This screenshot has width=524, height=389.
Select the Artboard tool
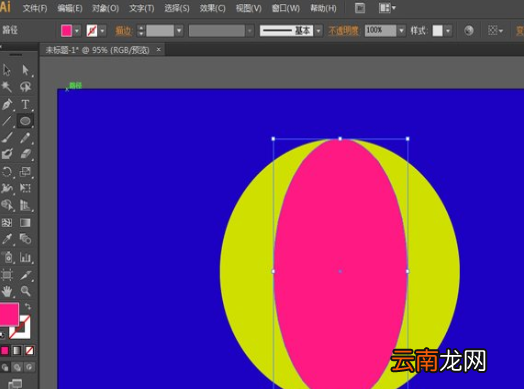click(x=7, y=275)
